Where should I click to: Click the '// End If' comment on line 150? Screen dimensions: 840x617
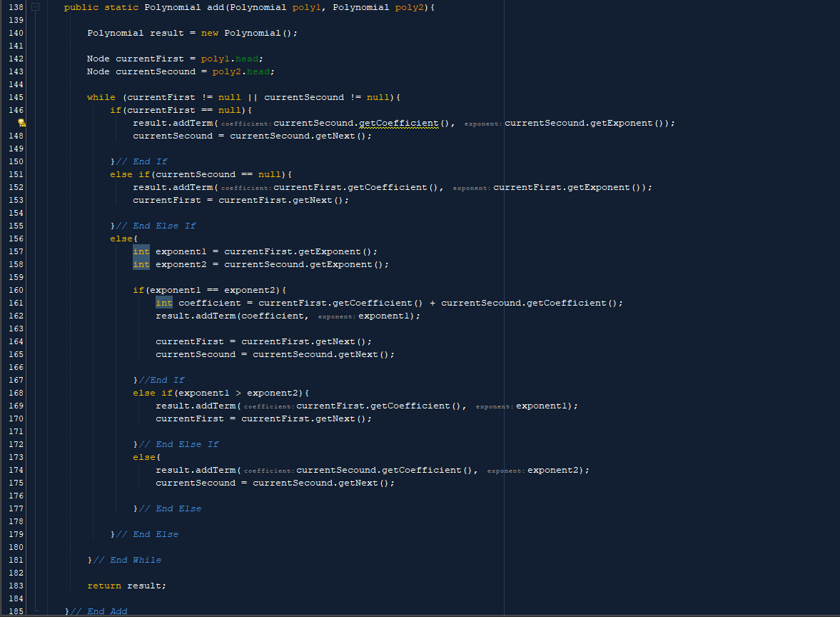tap(142, 161)
